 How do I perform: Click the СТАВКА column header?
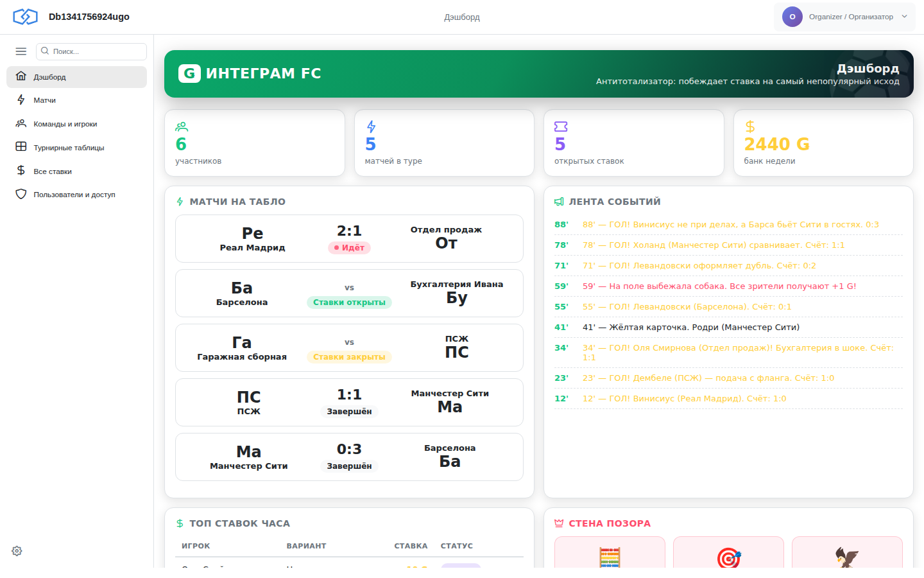coord(411,546)
